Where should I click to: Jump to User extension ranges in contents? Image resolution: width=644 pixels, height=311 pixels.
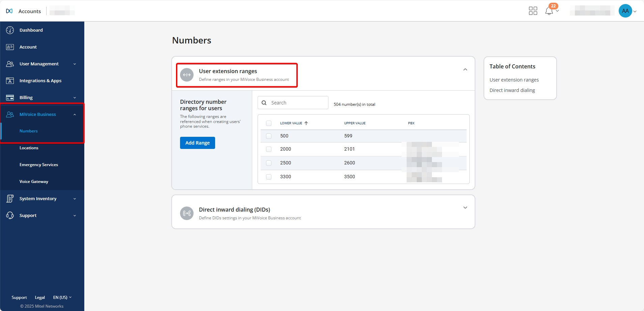pyautogui.click(x=514, y=80)
